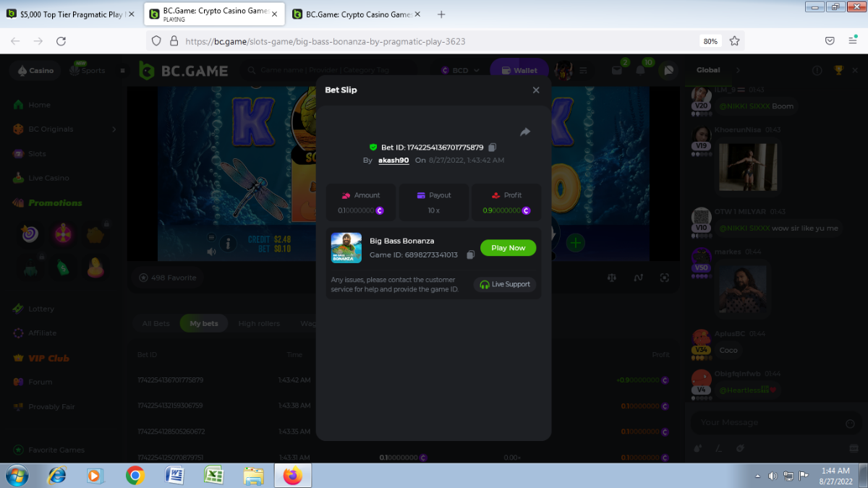Click the Big Bass Bonanza thumbnail

[346, 247]
